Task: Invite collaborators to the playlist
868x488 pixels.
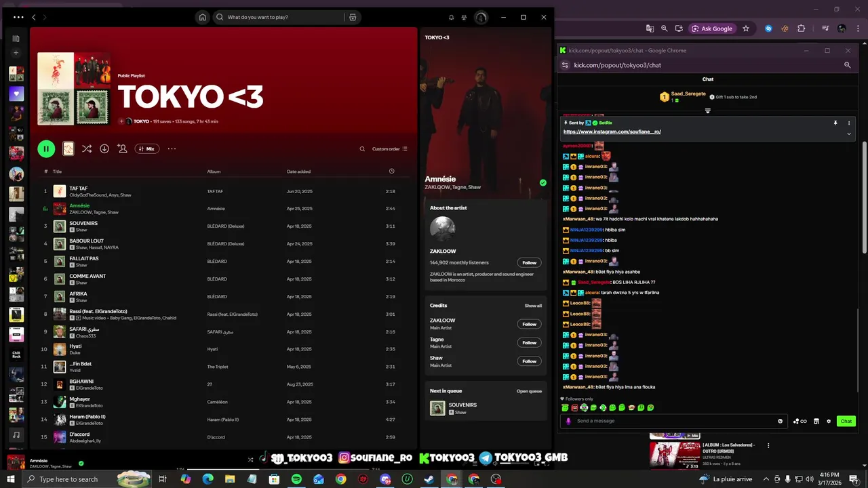Action: tap(122, 148)
